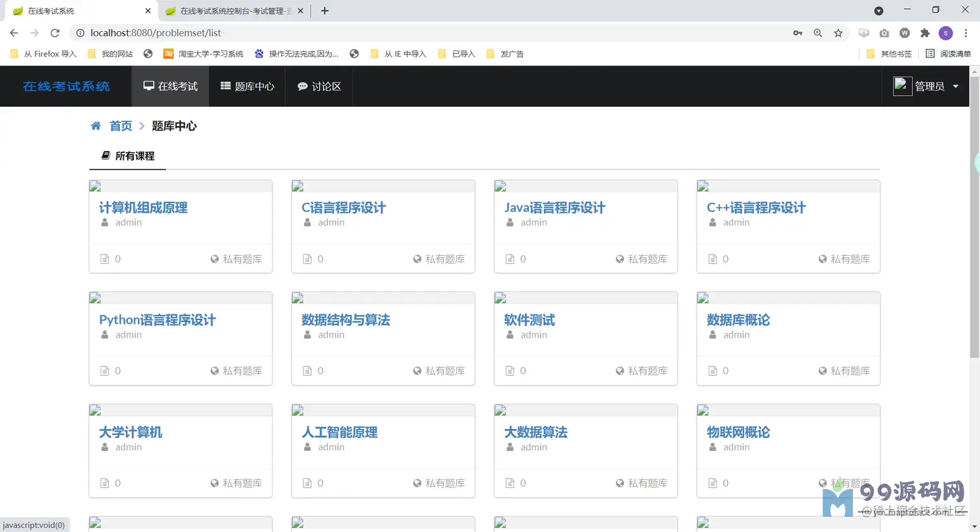Click 私有题库 label on 大学计算机 card
Screen dimensions: 980x532
tap(242, 483)
